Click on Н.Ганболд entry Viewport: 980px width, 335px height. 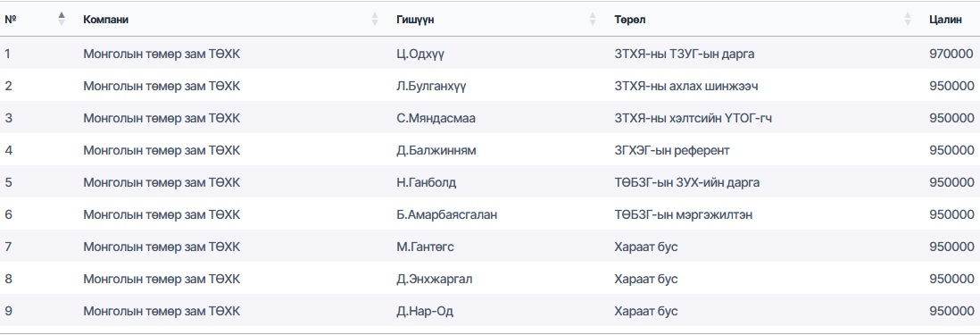pyautogui.click(x=427, y=182)
